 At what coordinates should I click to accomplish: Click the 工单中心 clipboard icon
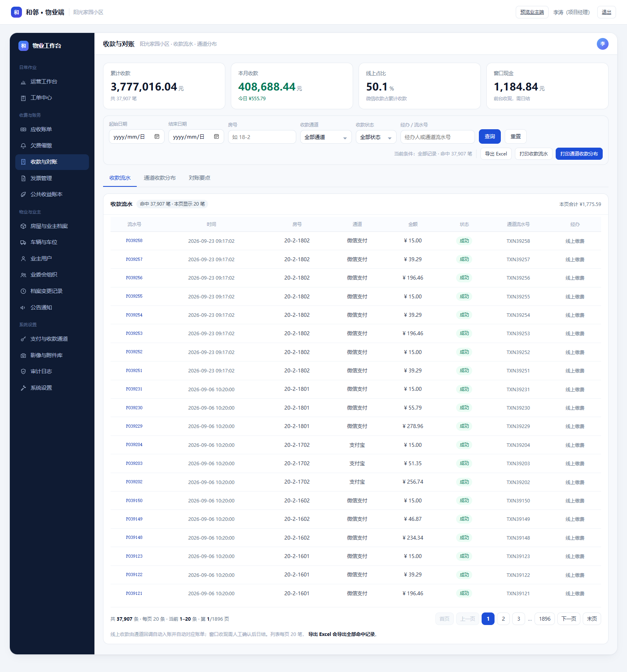(x=23, y=98)
